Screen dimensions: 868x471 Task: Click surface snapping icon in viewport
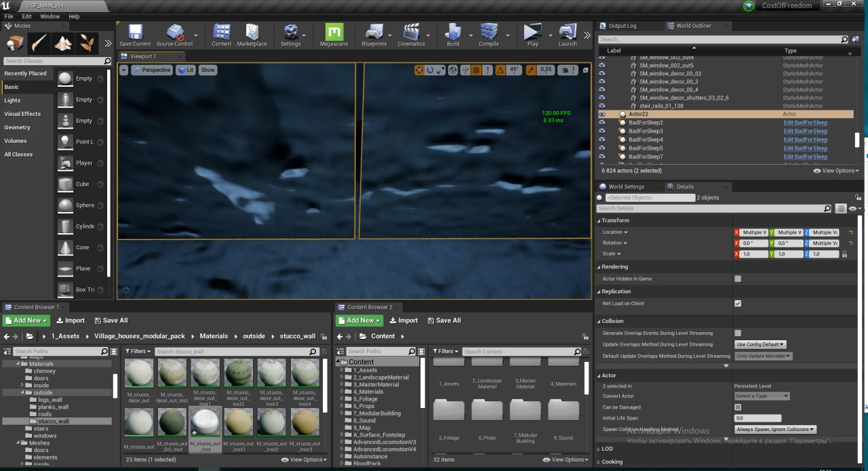[x=465, y=70]
